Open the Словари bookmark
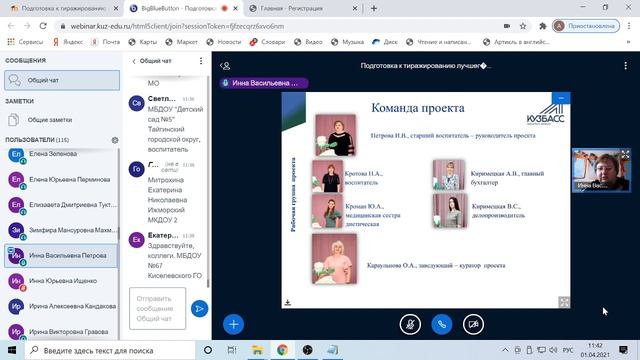The image size is (640, 360). pyautogui.click(x=268, y=42)
